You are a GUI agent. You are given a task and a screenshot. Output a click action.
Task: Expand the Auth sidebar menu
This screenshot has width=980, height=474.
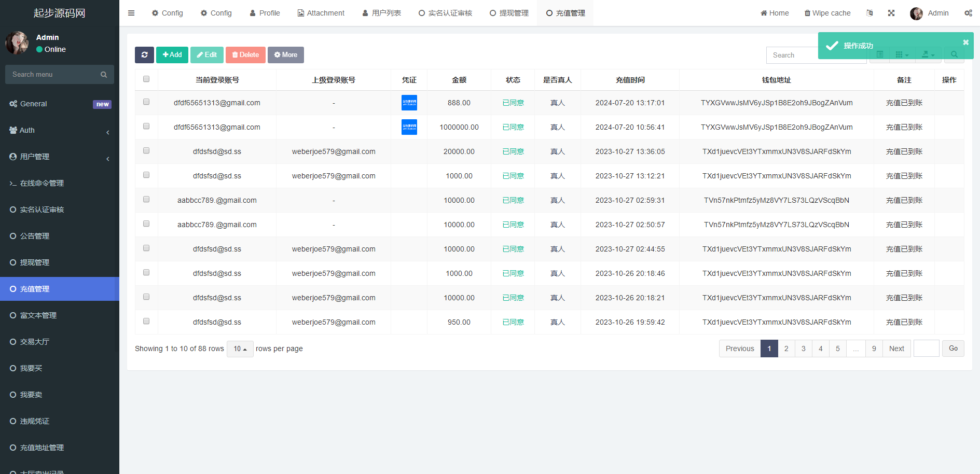click(x=60, y=130)
